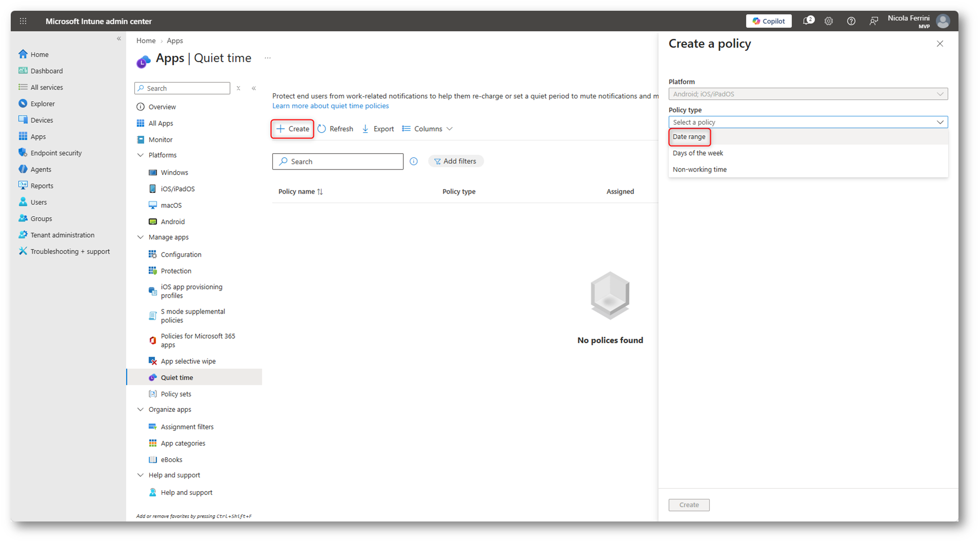Open S mode supplemental policies
This screenshot has width=980, height=543.
(192, 316)
